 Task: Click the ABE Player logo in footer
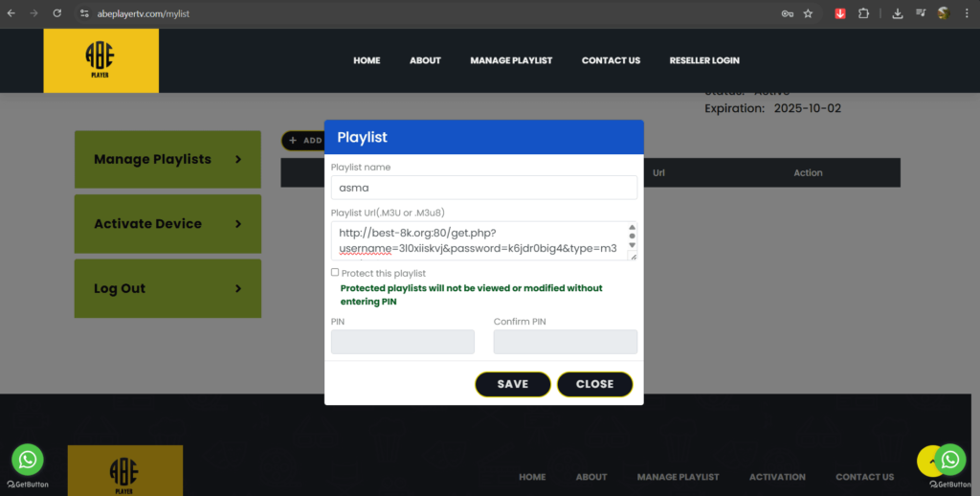(125, 470)
